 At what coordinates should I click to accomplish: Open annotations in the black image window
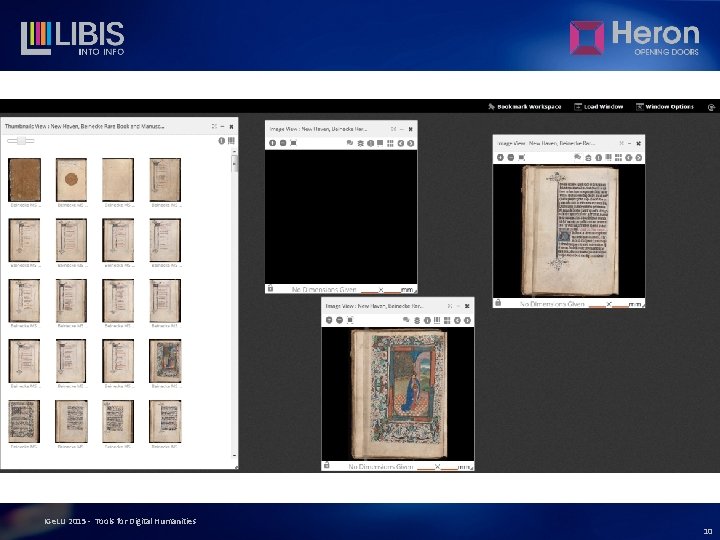pyautogui.click(x=350, y=143)
